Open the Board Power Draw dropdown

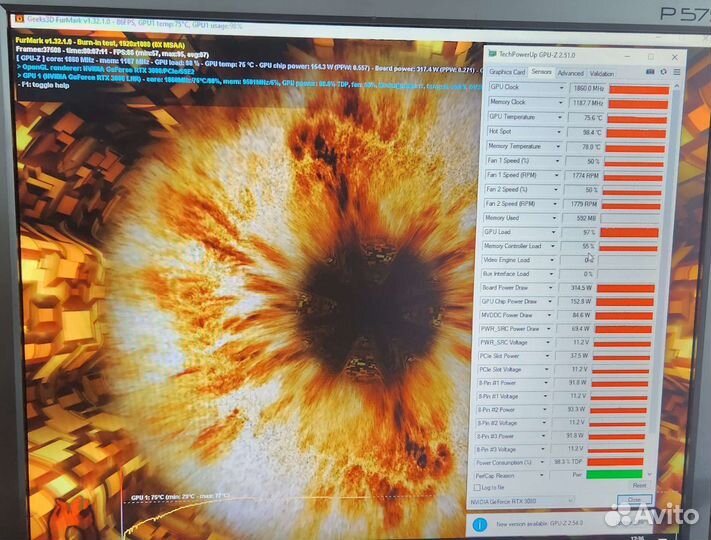tap(550, 287)
